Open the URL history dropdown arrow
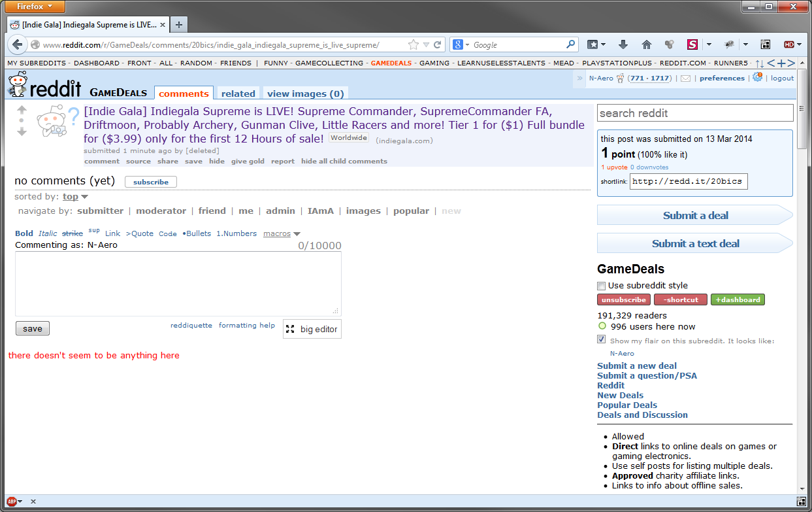 pyautogui.click(x=426, y=44)
